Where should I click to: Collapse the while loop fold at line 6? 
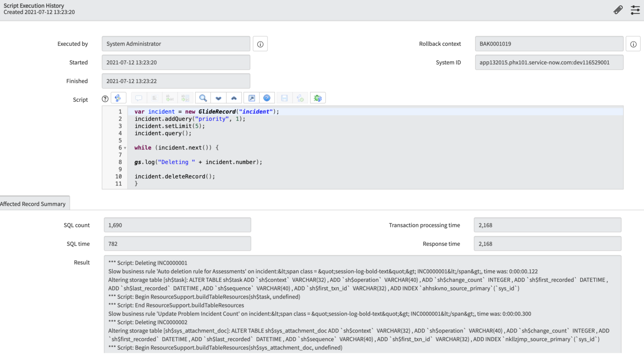125,147
